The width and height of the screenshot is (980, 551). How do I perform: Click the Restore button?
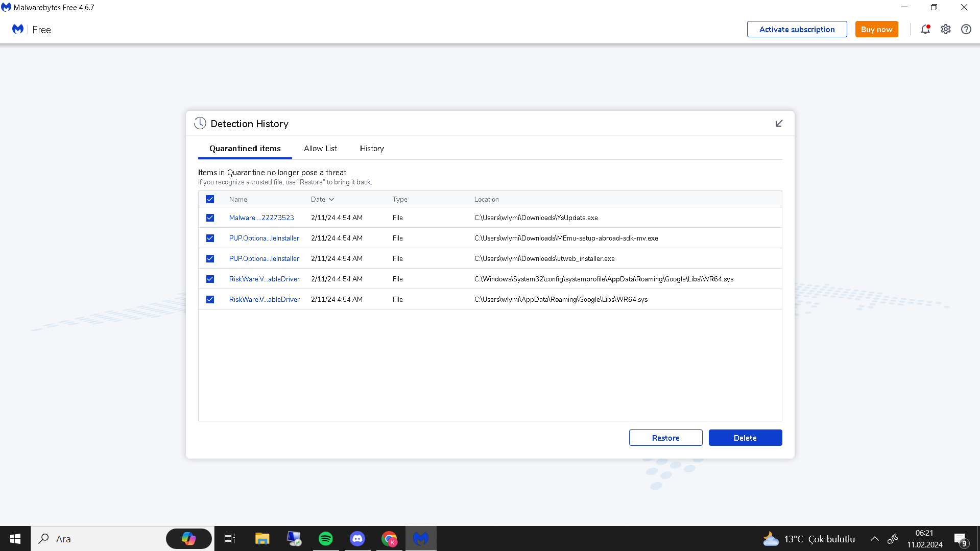(665, 438)
